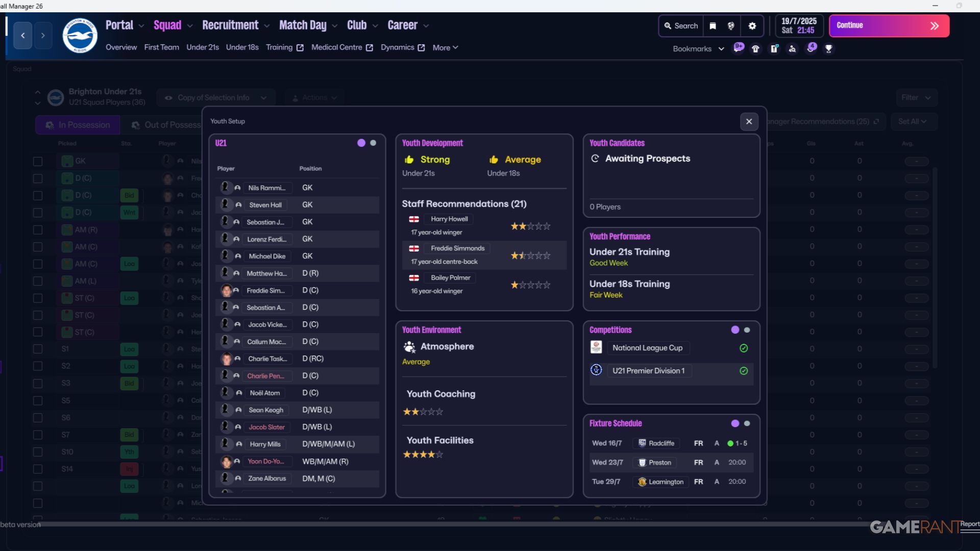
Task: Open the messages inbox bubble icon
Action: tap(738, 48)
